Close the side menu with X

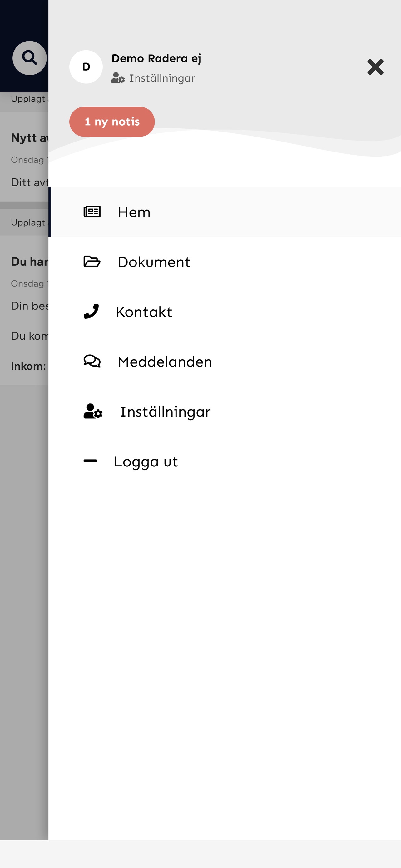375,67
